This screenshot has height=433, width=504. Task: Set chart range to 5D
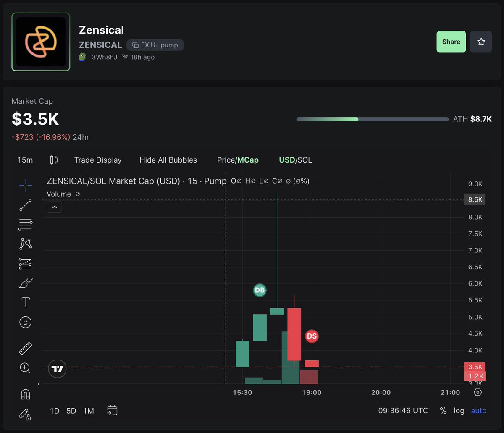click(71, 411)
